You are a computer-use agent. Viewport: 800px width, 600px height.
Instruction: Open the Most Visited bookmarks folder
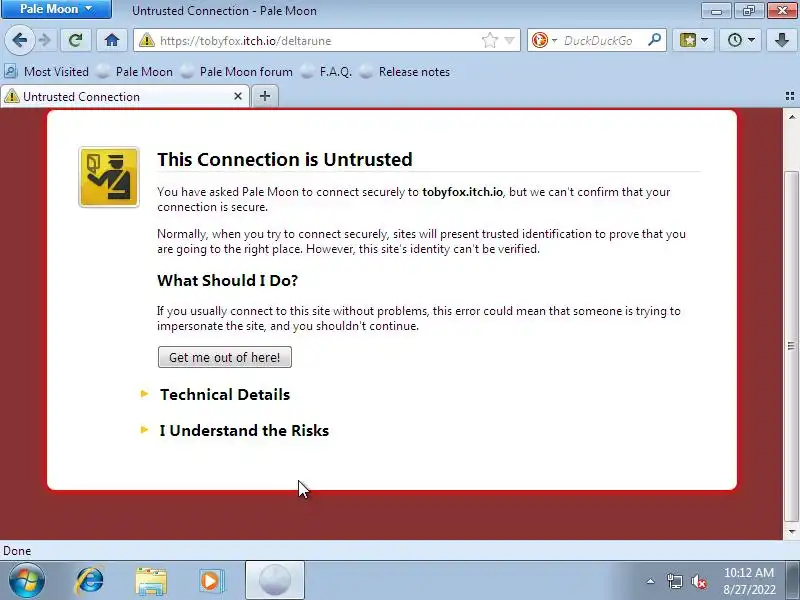[47, 72]
